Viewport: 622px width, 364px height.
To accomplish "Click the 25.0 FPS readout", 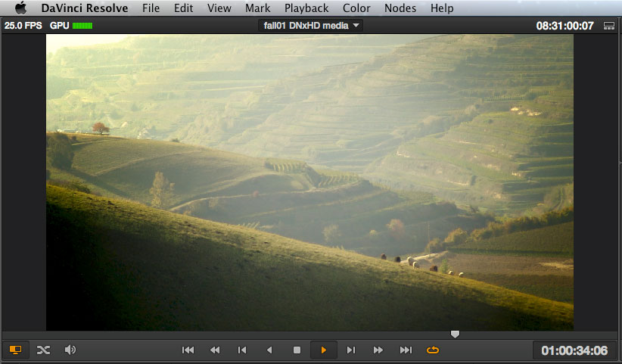I will click(x=23, y=26).
